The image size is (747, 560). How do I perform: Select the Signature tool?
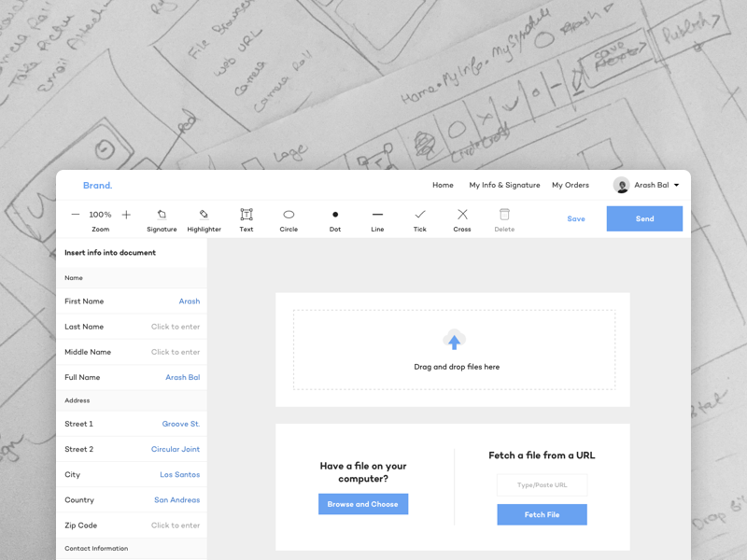(162, 220)
